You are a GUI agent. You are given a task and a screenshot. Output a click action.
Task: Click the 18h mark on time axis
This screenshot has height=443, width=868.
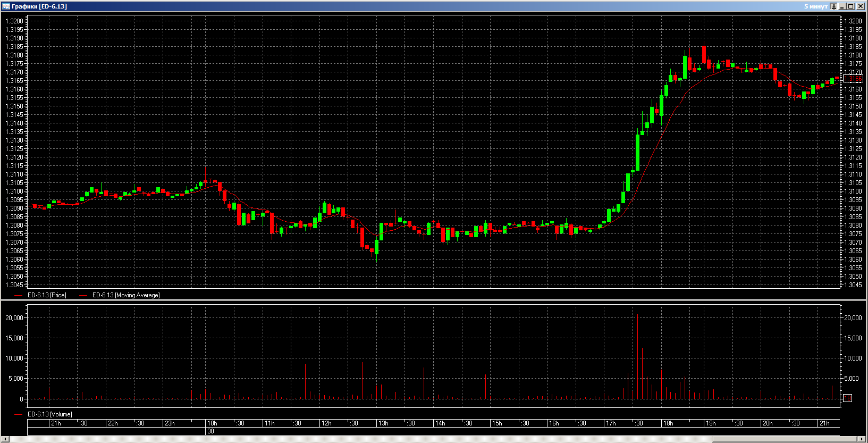pos(668,423)
